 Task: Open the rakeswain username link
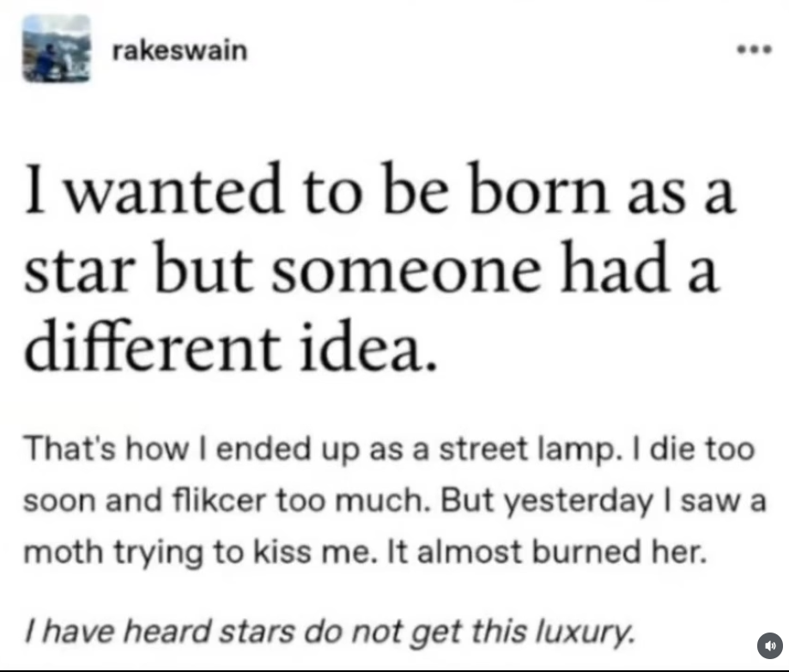tap(179, 51)
